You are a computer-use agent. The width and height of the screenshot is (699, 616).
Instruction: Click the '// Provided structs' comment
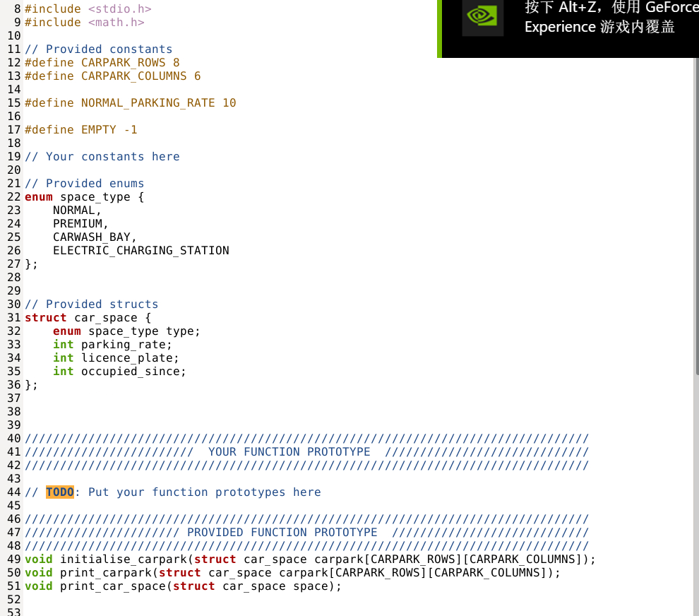(91, 304)
